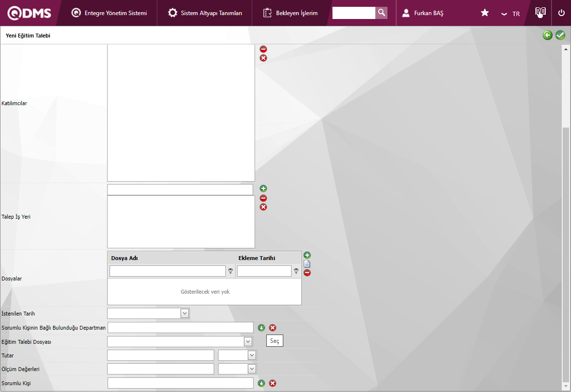Open the help book icon
This screenshot has width=571, height=392.
coord(540,12)
